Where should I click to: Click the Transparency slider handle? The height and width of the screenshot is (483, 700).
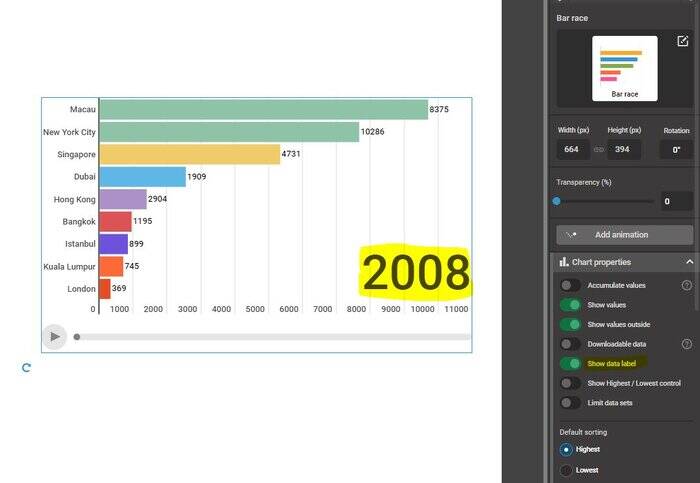557,201
